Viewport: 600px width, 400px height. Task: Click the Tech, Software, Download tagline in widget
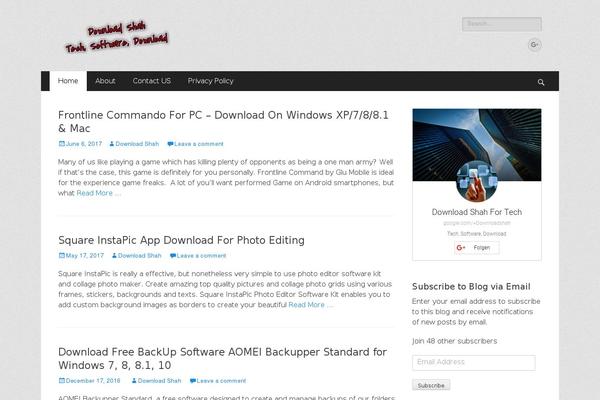click(x=477, y=233)
